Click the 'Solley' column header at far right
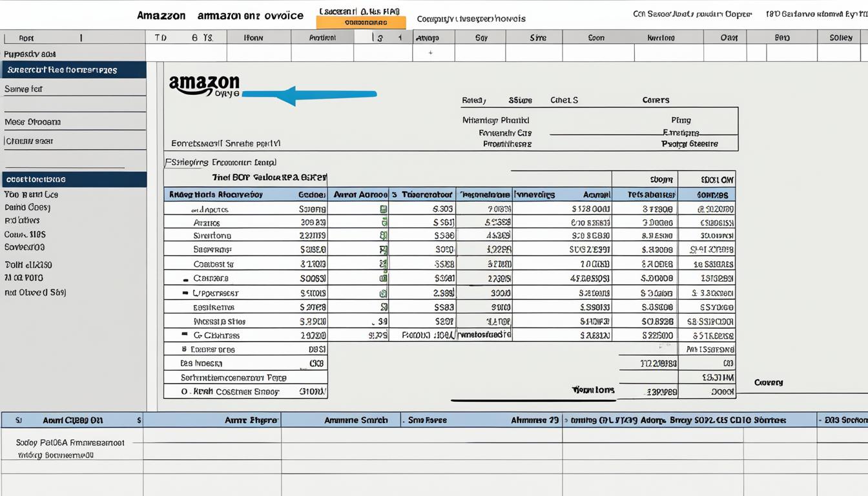This screenshot has width=868, height=496. coord(840,38)
